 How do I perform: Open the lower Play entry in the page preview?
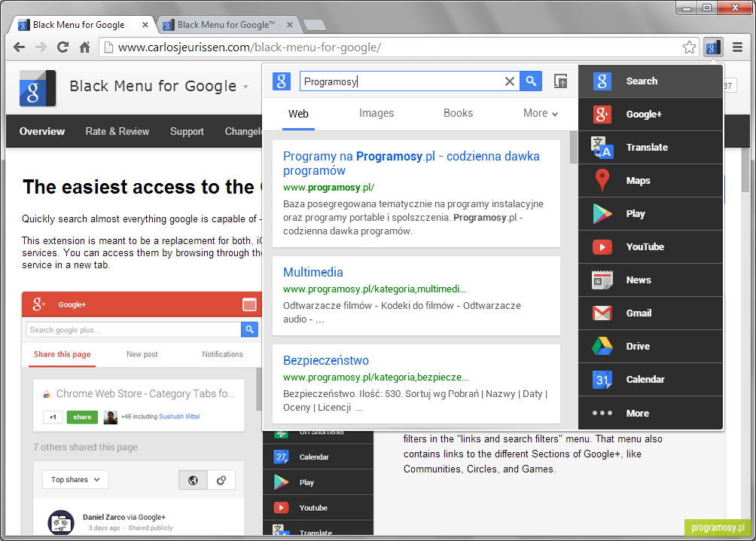(319, 482)
